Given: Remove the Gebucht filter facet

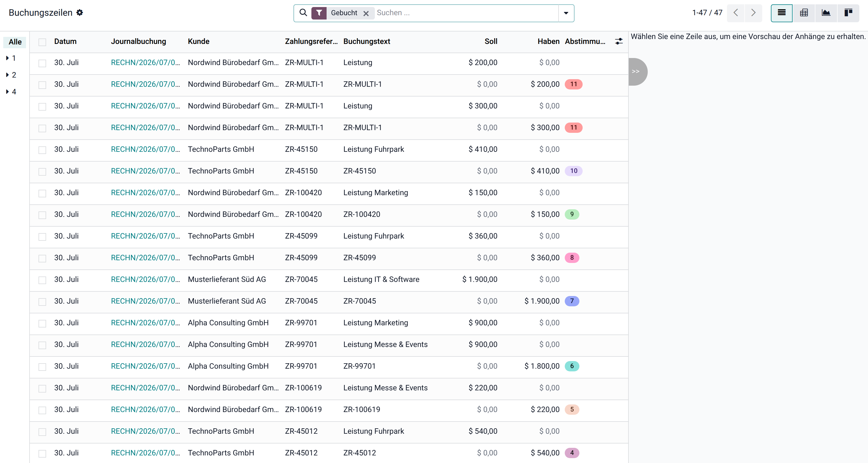Looking at the screenshot, I should (366, 14).
